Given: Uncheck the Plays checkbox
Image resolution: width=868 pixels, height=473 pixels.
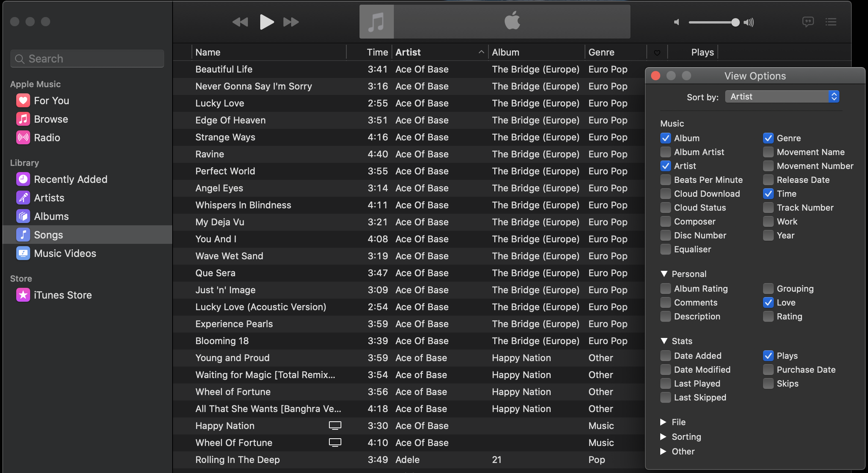Looking at the screenshot, I should [x=768, y=356].
